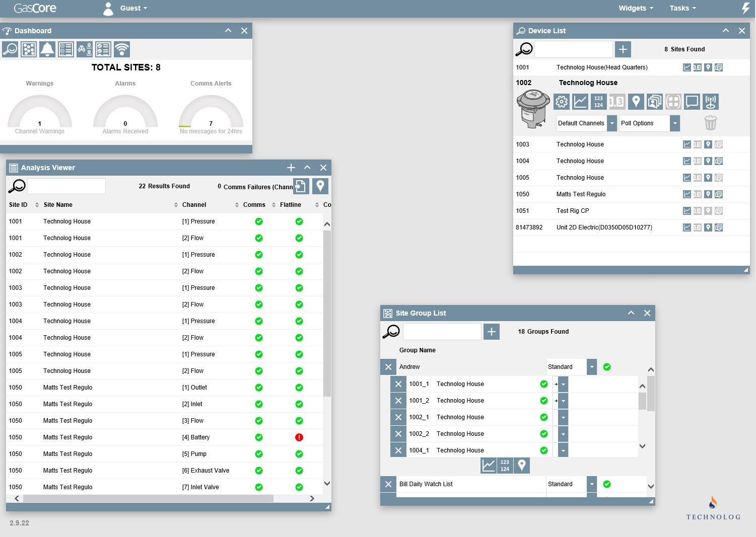Click the lightning bolt icon in top bar
This screenshot has height=537, width=756.
point(746,8)
